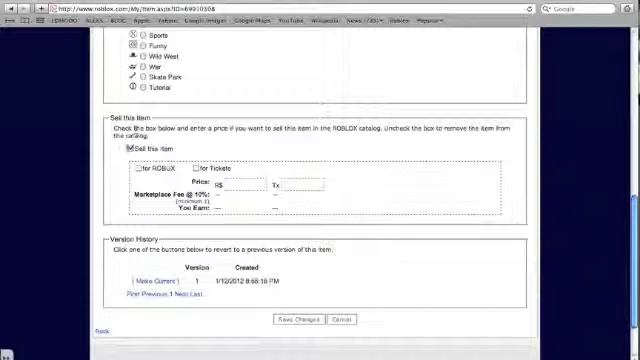This screenshot has height=360, width=640.
Task: Open the Popular bookmarks dropdown
Action: 429,20
